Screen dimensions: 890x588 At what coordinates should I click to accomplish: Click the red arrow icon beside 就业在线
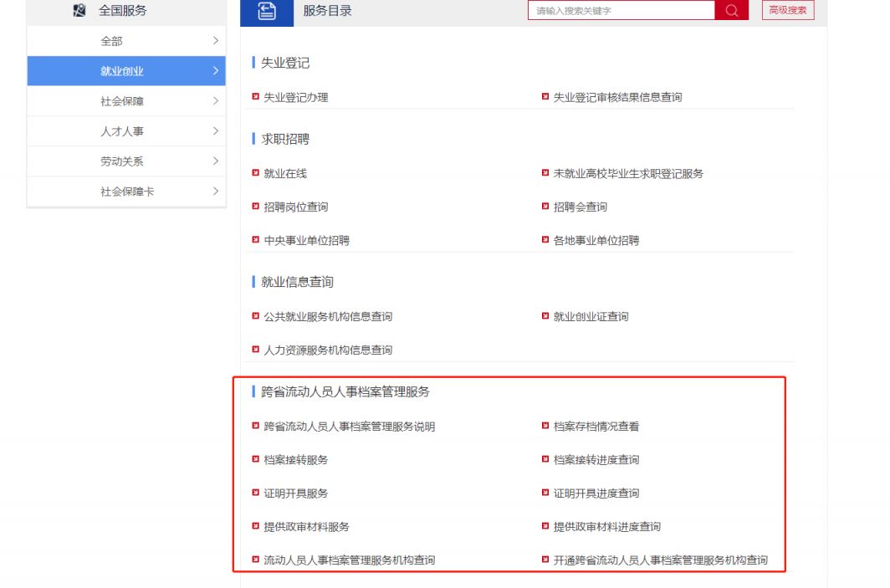(x=256, y=173)
